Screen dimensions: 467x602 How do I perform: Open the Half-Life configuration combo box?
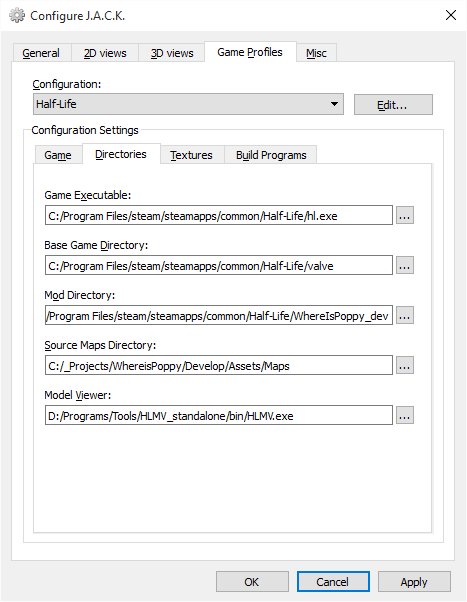[188, 104]
